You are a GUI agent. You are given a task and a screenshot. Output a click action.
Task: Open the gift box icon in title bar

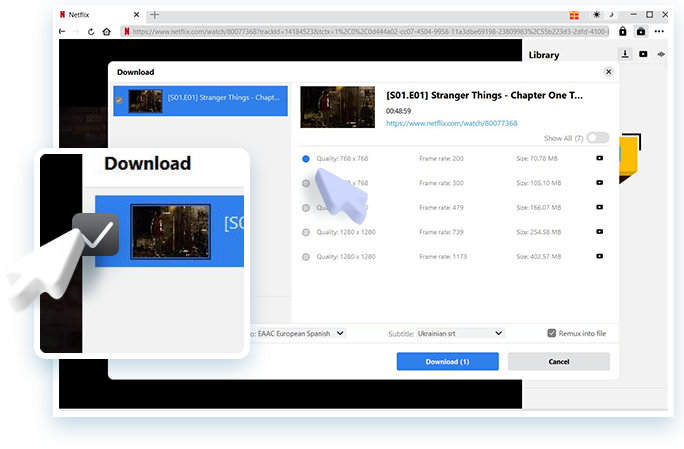(574, 15)
